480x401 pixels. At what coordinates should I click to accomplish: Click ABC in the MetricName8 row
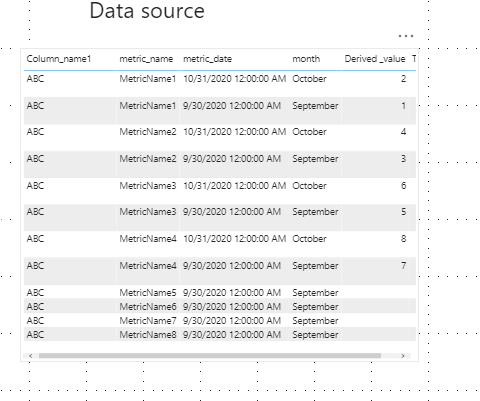tap(35, 335)
